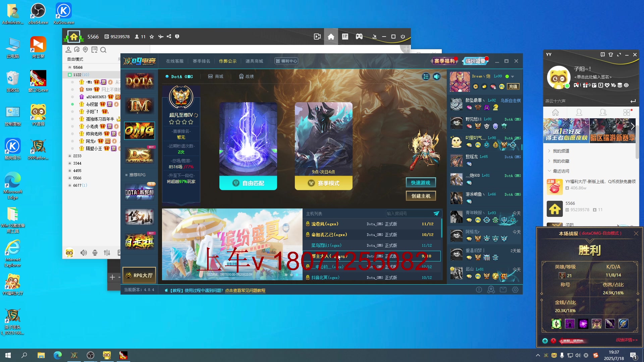
Task: Toggle the list view icon beside the speaker
Action: 426,76
